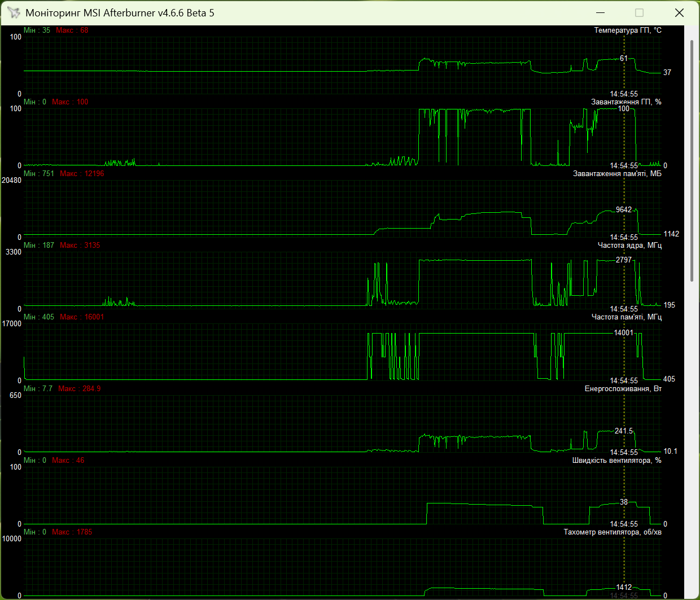Viewport: 700px width, 600px height.
Task: Click the 'Швидкість вентилятора, %' graph title
Action: click(617, 461)
